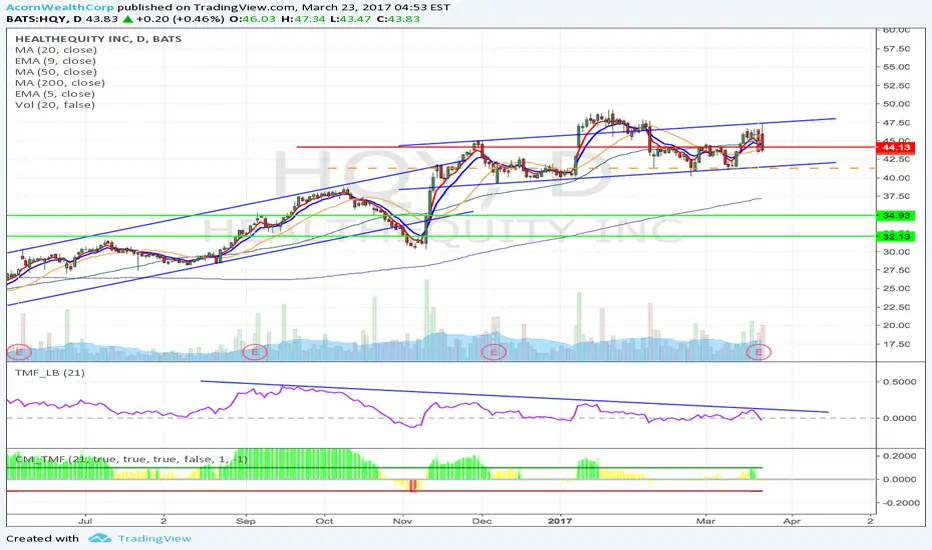Click the Oct label on time axis
This screenshot has width=932, height=550.
(x=324, y=521)
